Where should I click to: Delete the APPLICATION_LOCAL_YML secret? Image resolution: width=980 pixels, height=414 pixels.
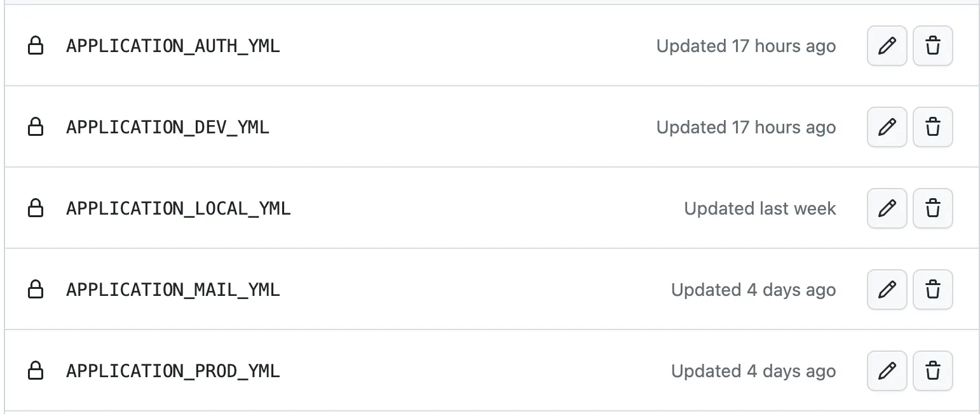(x=932, y=208)
